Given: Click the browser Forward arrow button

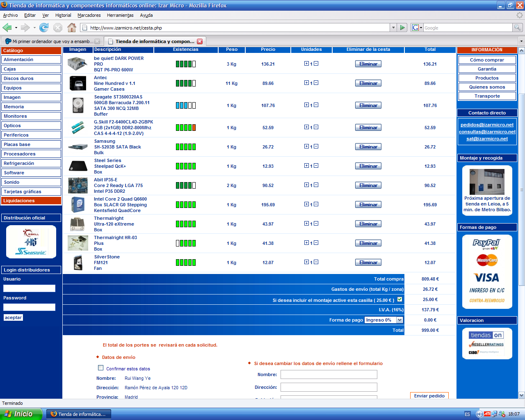Looking at the screenshot, I should 25,27.
